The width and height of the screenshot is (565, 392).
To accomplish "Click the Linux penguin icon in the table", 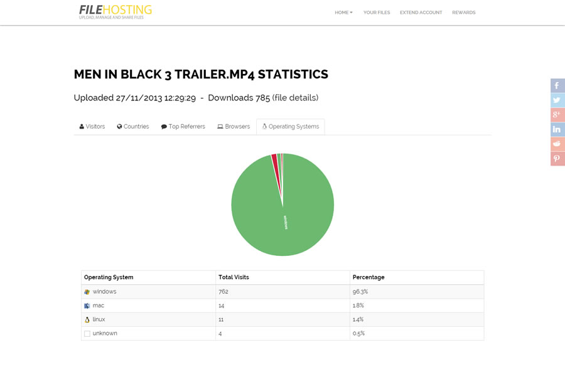I will click(87, 320).
